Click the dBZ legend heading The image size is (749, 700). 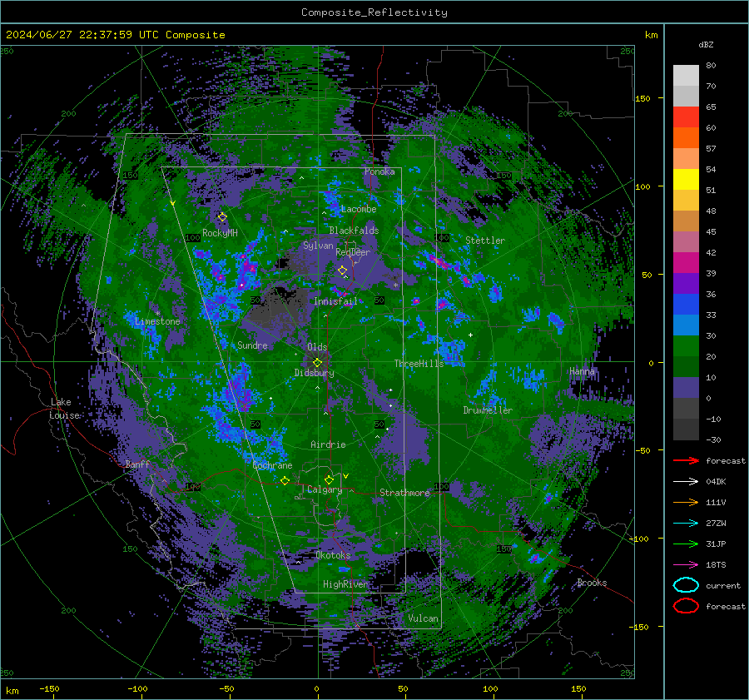point(706,44)
